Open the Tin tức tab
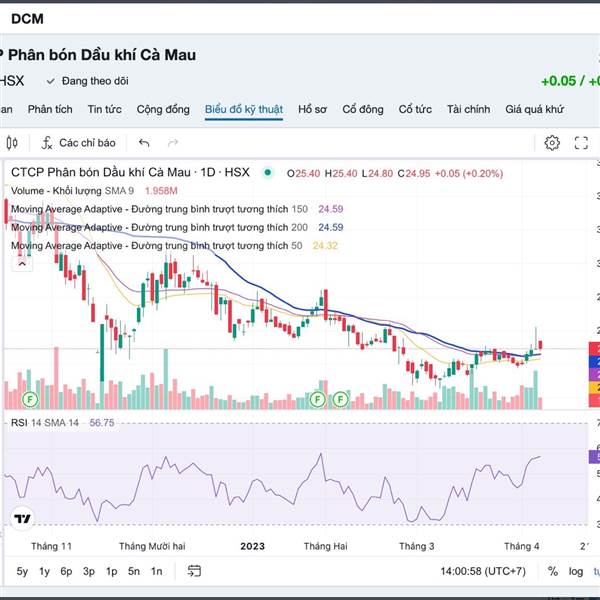This screenshot has height=600, width=600. [104, 109]
